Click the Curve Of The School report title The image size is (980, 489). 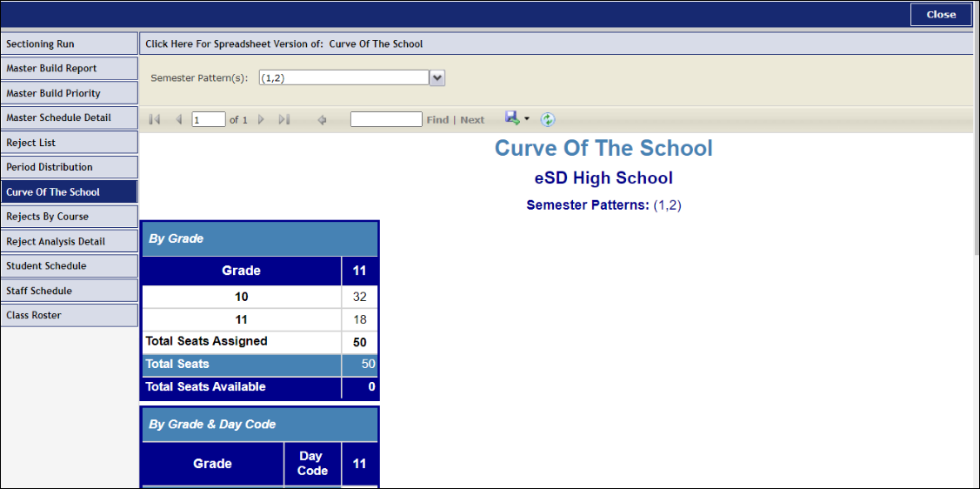pyautogui.click(x=603, y=148)
